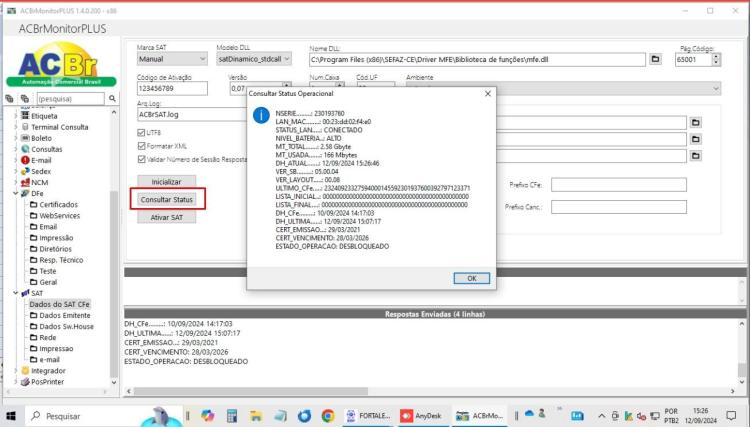Click the Prefixo CFe input field
Image resolution: width=750 pixels, height=427 pixels.
point(618,185)
